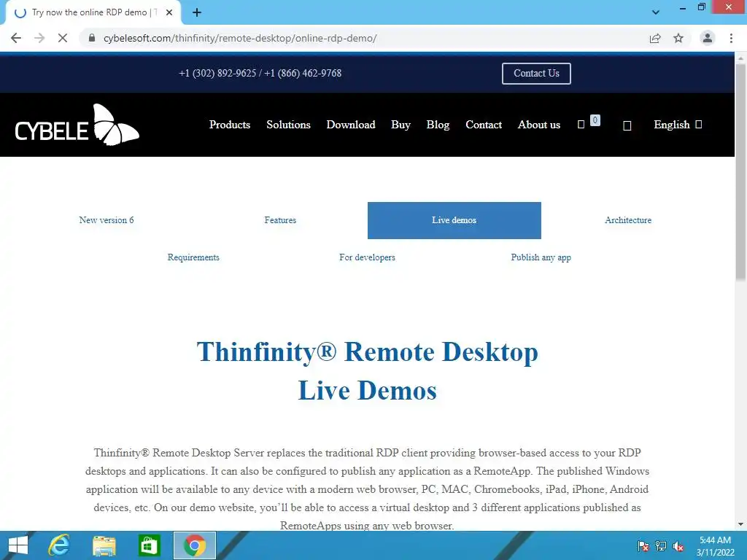The height and width of the screenshot is (560, 747).
Task: Click the phone number text in header
Action: (x=260, y=74)
